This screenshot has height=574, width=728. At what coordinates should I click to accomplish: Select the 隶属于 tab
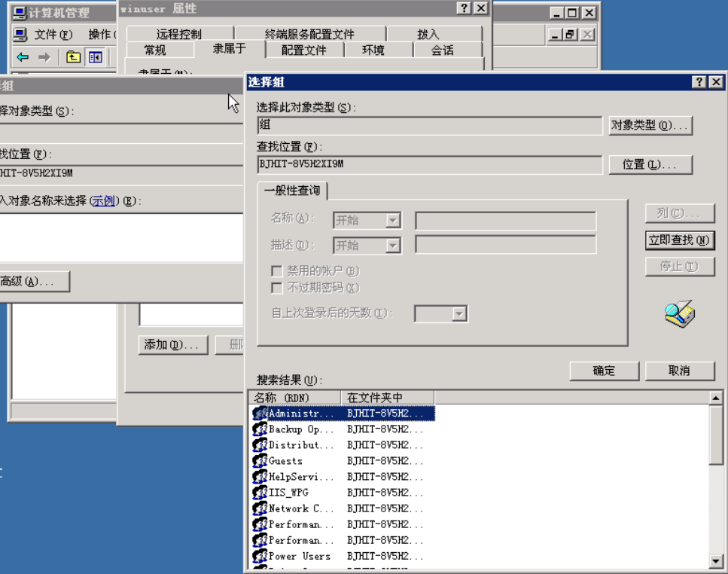pyautogui.click(x=230, y=48)
